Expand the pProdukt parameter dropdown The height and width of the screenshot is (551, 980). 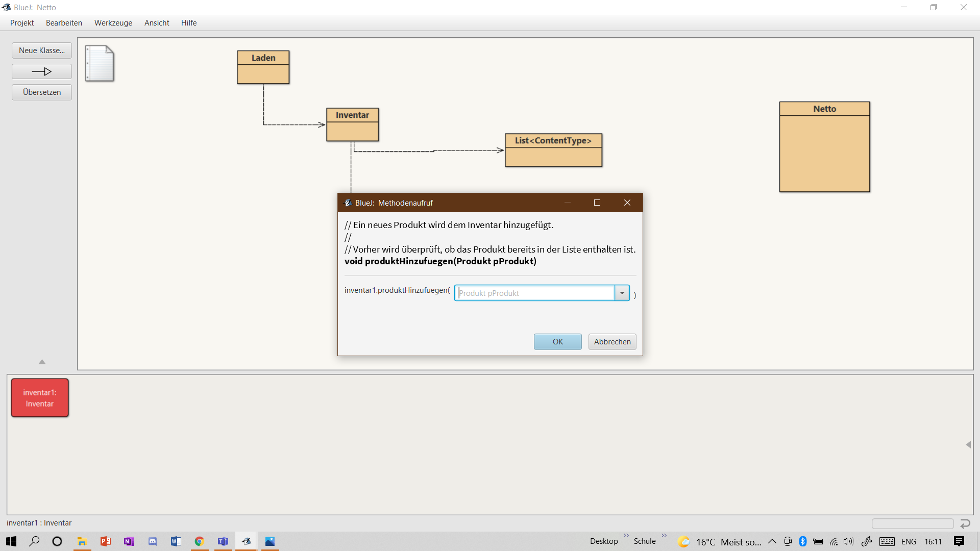(x=622, y=293)
